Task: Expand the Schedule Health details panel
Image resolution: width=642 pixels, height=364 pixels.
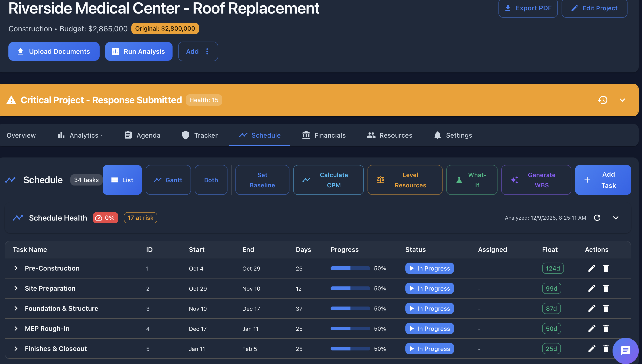Action: (616, 218)
